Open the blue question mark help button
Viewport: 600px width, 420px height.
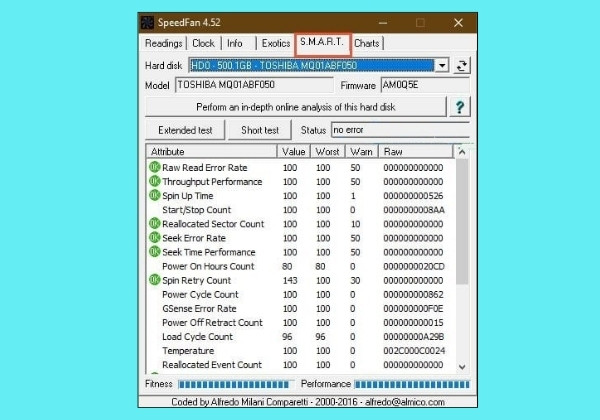click(460, 107)
